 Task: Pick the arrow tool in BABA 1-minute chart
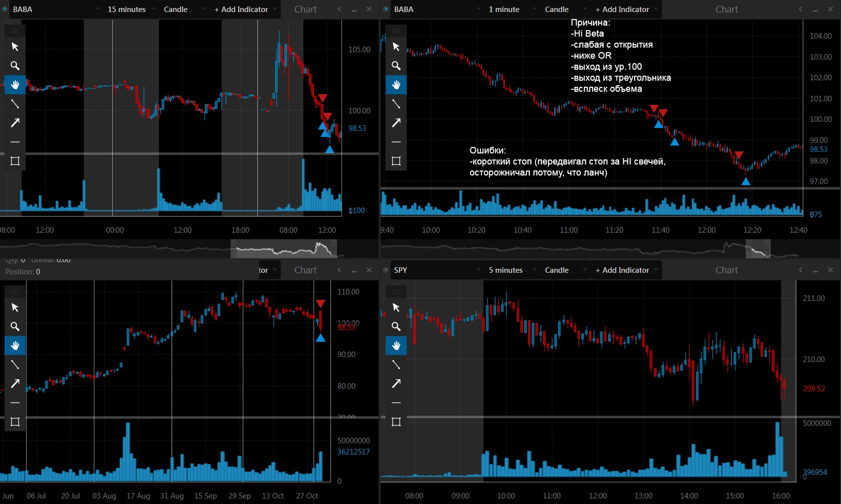pos(396,123)
